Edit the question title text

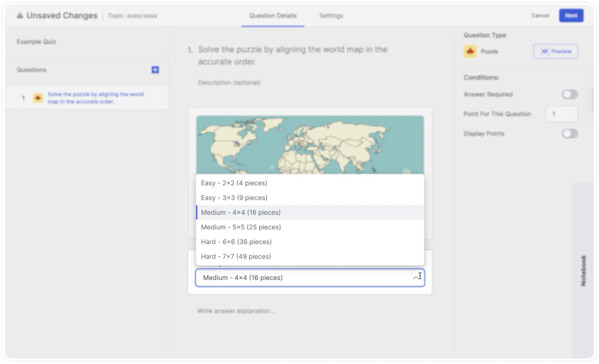292,55
